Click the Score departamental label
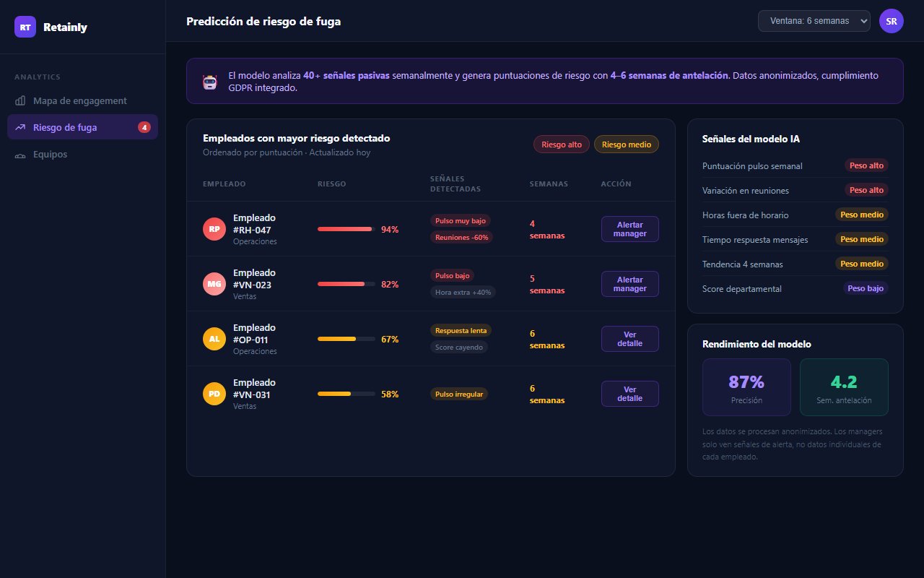This screenshot has height=578, width=924. tap(742, 289)
